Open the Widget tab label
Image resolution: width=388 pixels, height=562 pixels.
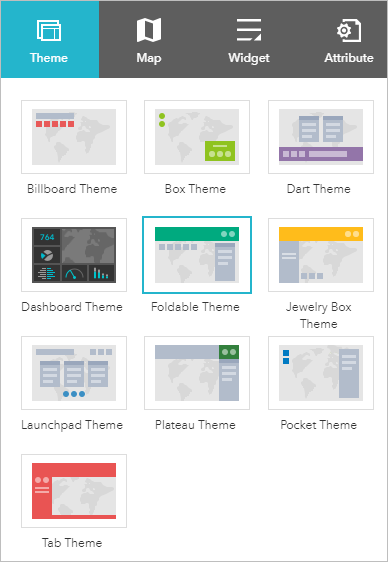coord(249,58)
